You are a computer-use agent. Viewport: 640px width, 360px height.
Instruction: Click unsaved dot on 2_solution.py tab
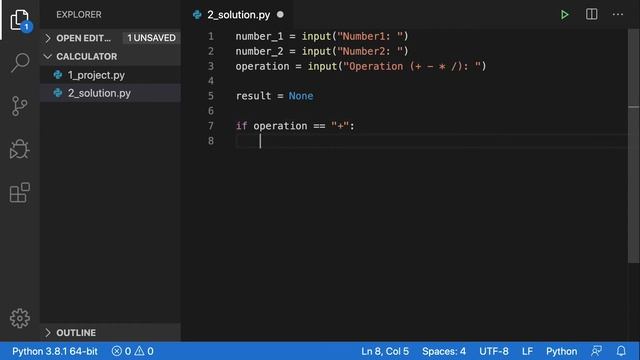click(280, 14)
